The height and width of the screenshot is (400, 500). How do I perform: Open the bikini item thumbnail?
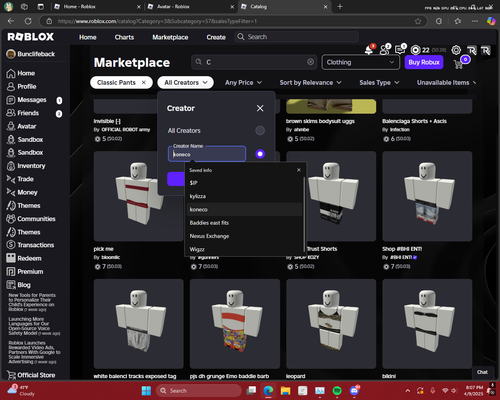click(427, 324)
